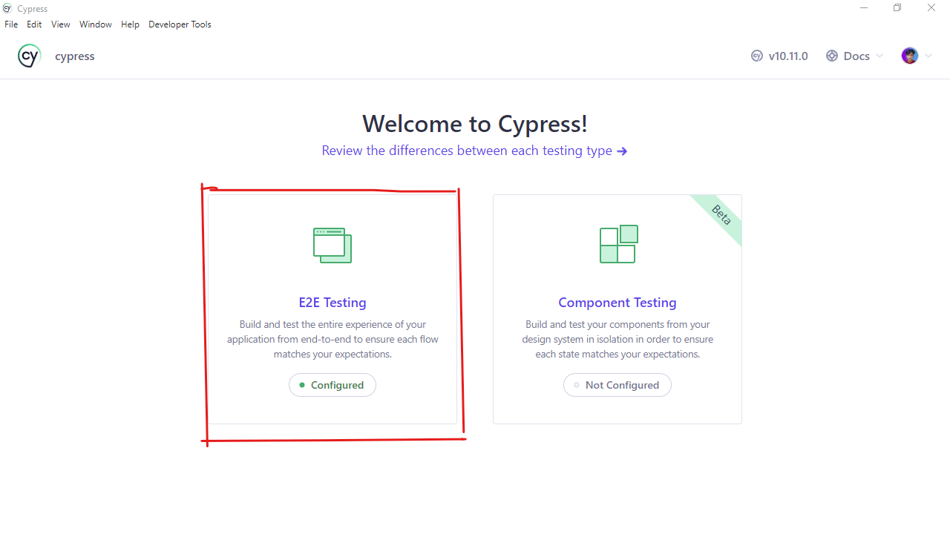950x560 pixels.
Task: Click the user profile avatar
Action: point(910,56)
